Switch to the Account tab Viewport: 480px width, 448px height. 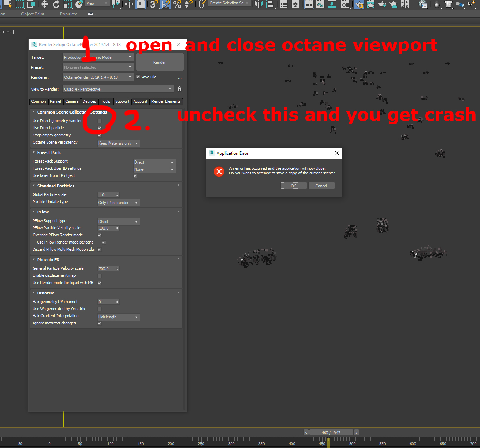click(x=140, y=102)
